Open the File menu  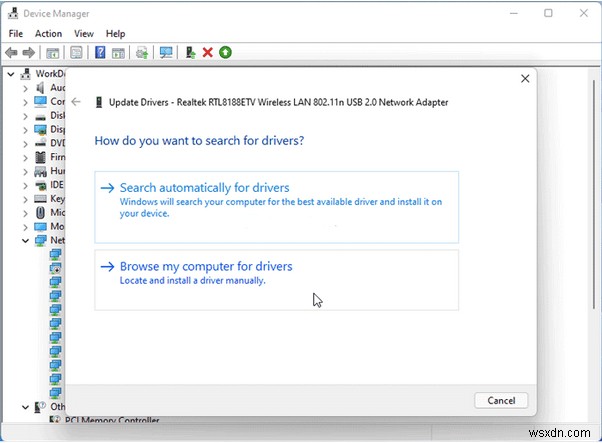point(16,34)
